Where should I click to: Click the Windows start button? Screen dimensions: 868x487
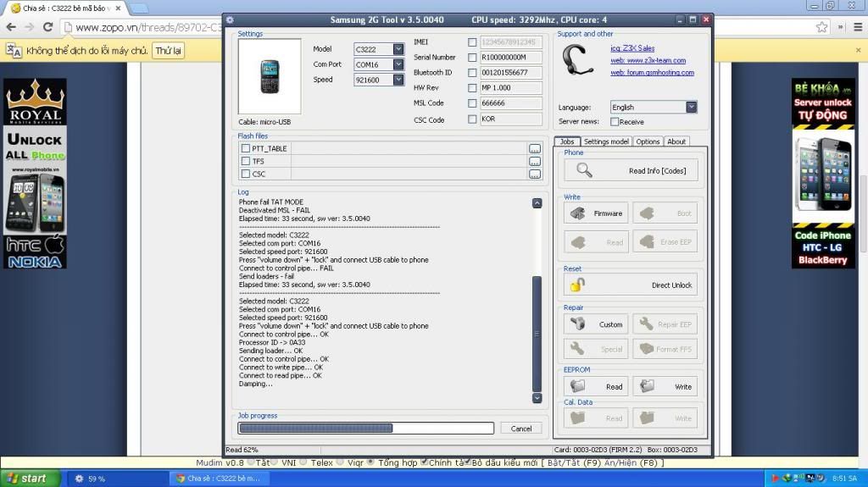point(30,479)
